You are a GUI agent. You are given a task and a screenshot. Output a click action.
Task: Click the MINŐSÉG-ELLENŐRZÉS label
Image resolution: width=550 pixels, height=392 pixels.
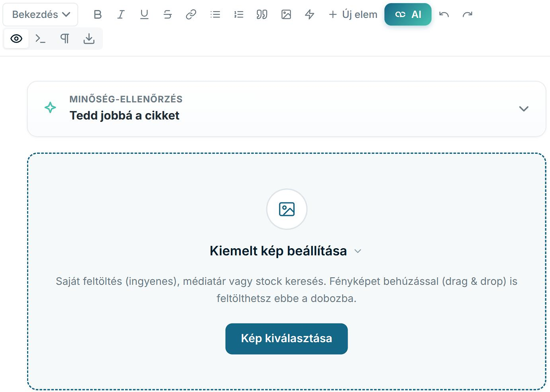tap(126, 99)
